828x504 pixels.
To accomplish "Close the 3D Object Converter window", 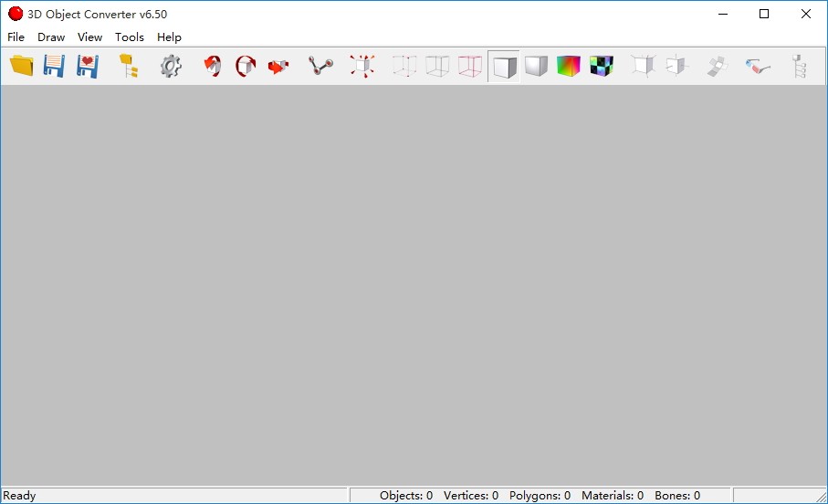I will tap(806, 14).
